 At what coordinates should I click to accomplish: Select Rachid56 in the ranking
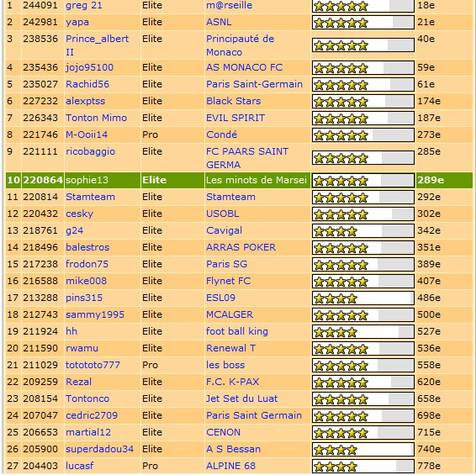(x=87, y=84)
